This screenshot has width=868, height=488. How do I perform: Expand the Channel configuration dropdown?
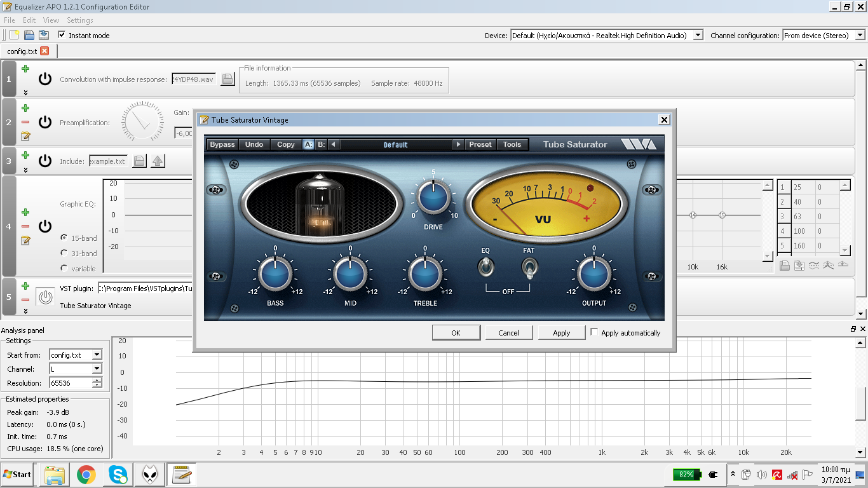858,36
